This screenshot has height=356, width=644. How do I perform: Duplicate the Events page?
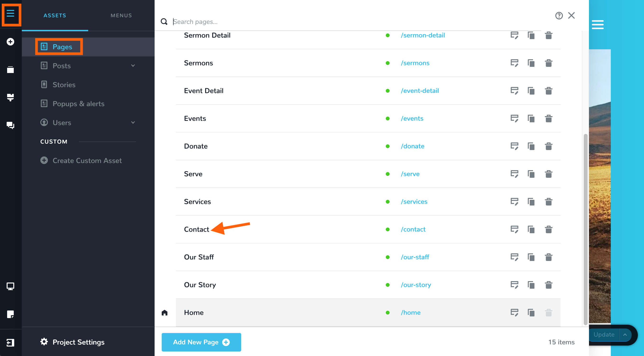[x=531, y=119]
